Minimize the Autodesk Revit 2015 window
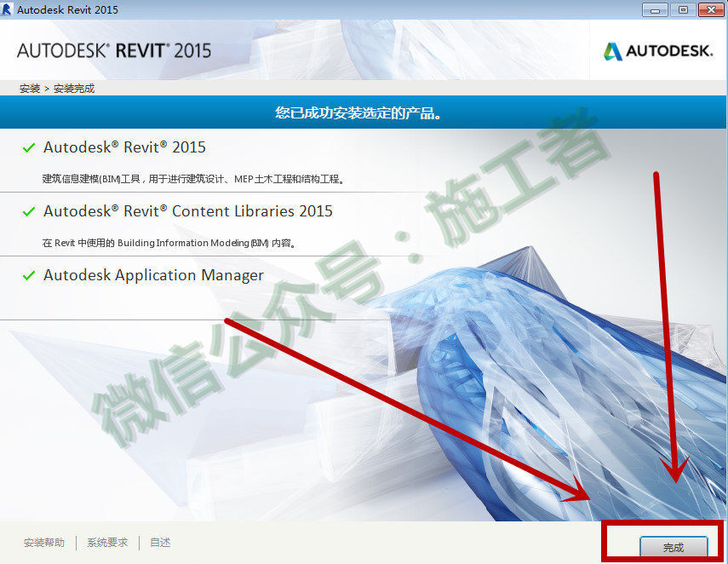The image size is (728, 564). (x=655, y=9)
